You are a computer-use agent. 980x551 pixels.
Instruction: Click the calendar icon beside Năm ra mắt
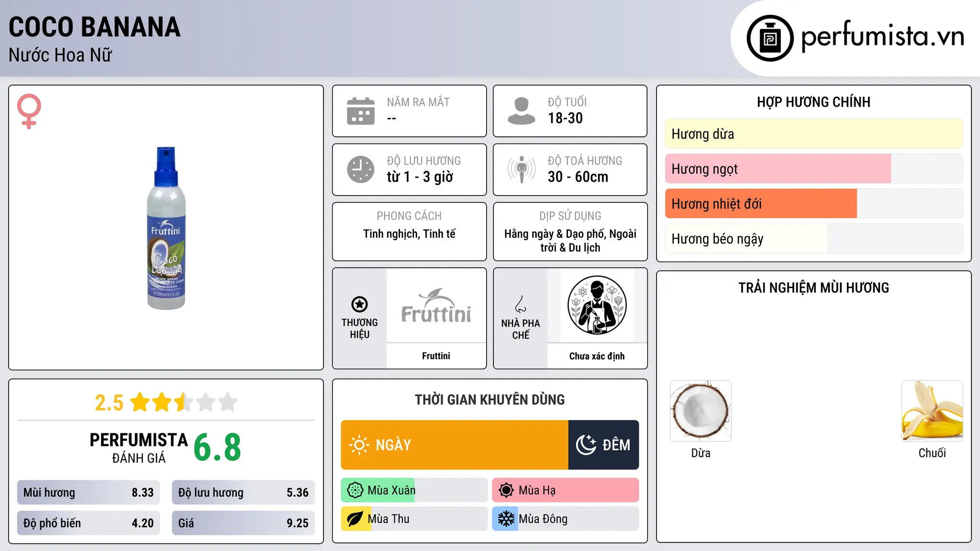[361, 111]
